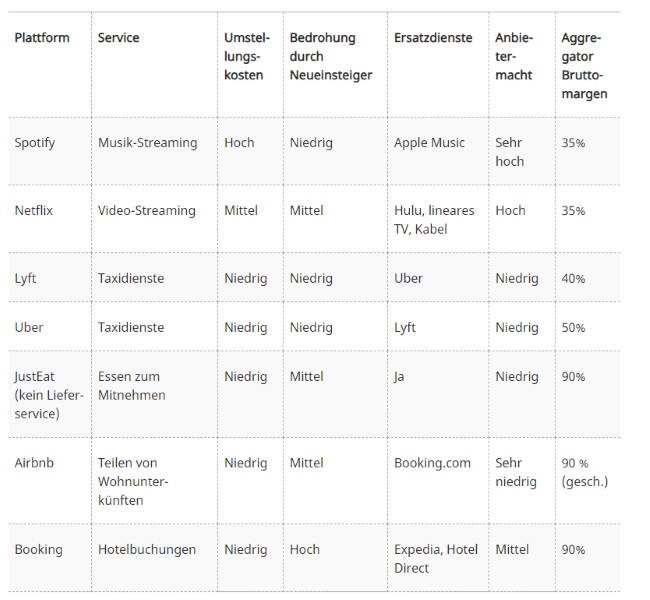The width and height of the screenshot is (650, 600).
Task: Select the Ersatzdienste column header
Action: point(433,38)
